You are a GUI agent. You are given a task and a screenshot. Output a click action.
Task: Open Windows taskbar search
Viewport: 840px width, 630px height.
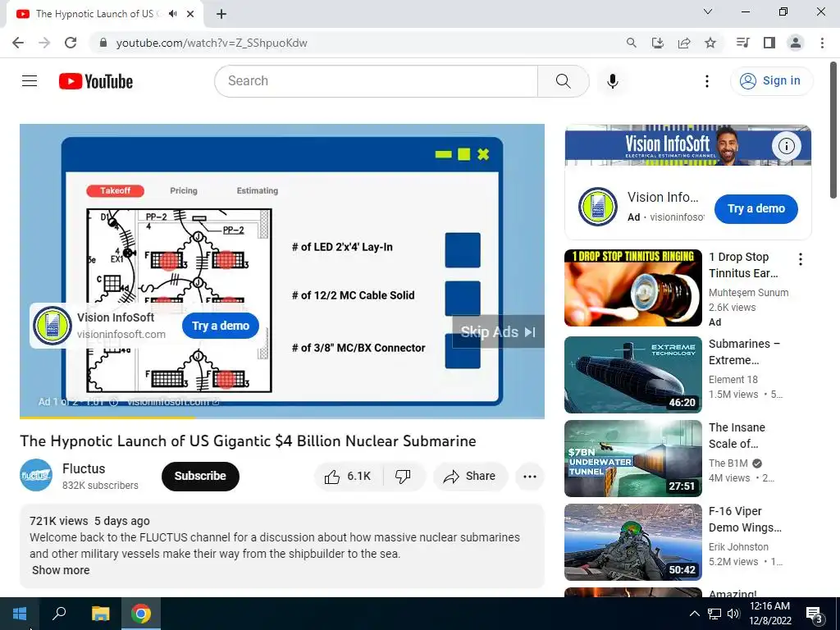(x=59, y=614)
